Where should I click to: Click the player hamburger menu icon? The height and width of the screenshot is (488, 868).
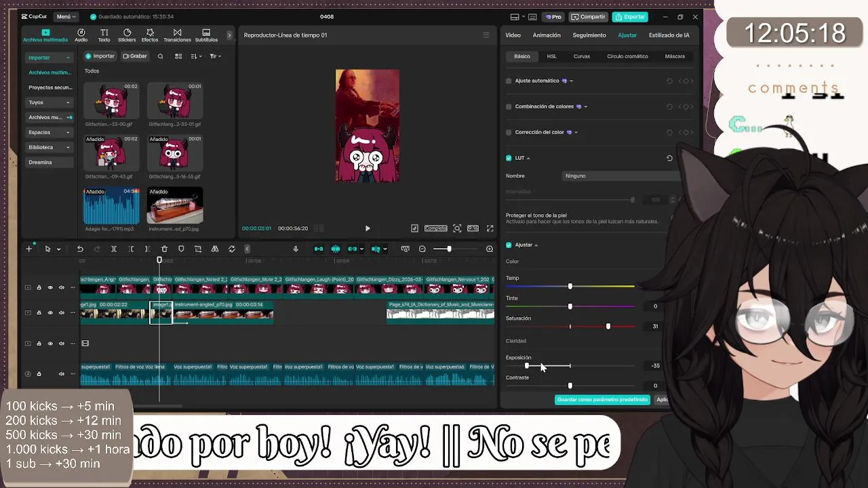click(486, 35)
